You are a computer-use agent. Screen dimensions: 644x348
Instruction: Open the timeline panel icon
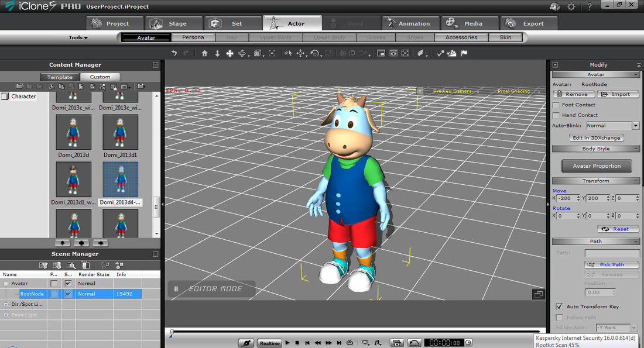click(x=396, y=343)
